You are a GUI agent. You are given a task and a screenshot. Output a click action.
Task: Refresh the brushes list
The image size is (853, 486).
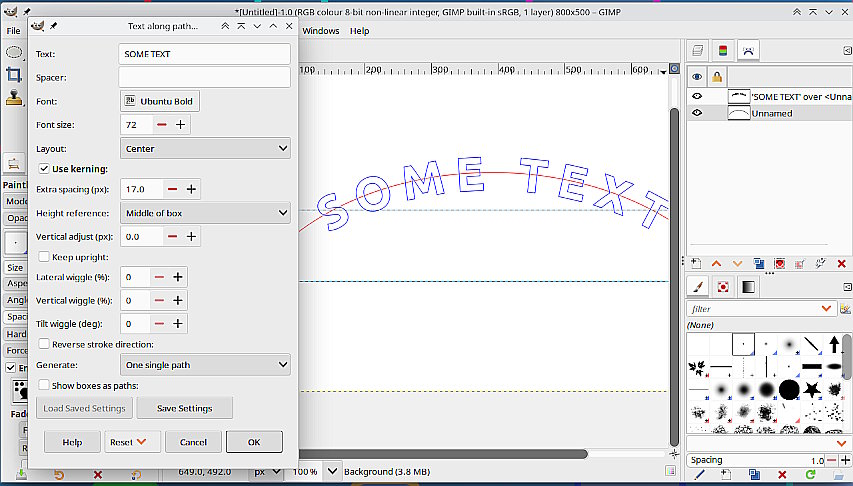[x=810, y=475]
